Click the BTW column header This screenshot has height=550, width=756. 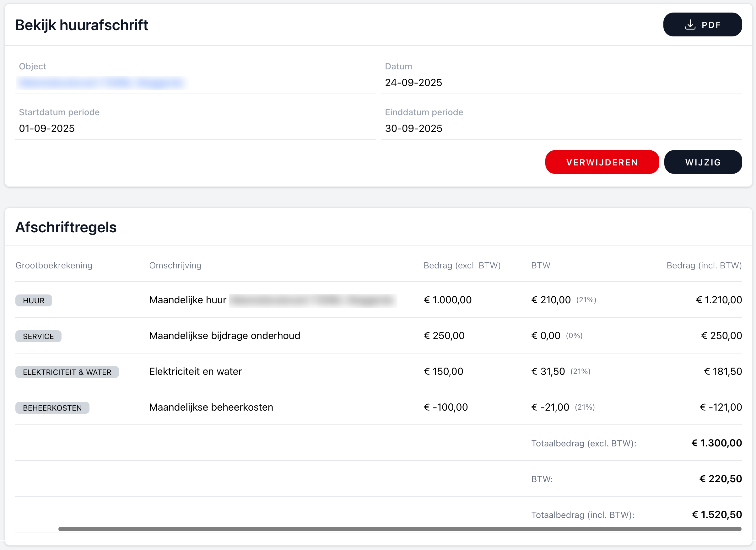click(x=540, y=265)
